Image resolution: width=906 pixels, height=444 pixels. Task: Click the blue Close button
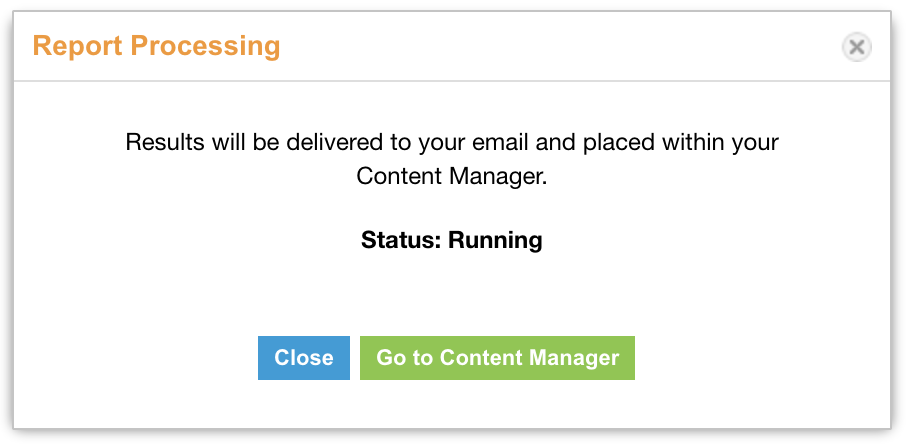coord(304,358)
